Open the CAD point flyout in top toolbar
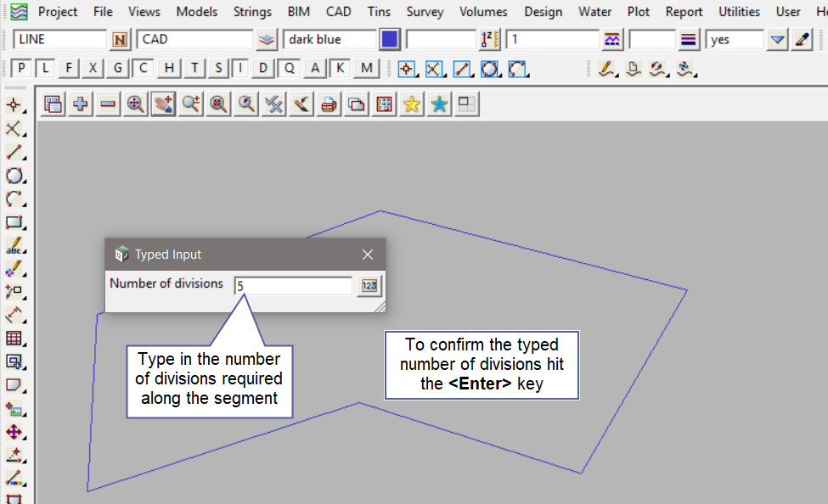The height and width of the screenshot is (504, 828). (x=407, y=69)
